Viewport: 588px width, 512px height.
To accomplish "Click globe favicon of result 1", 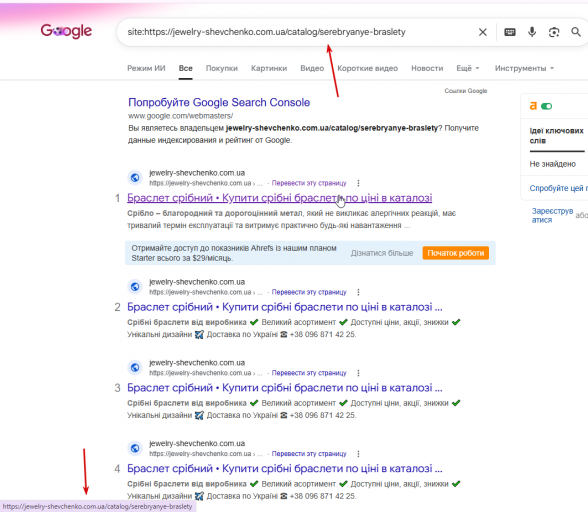I will (x=135, y=177).
